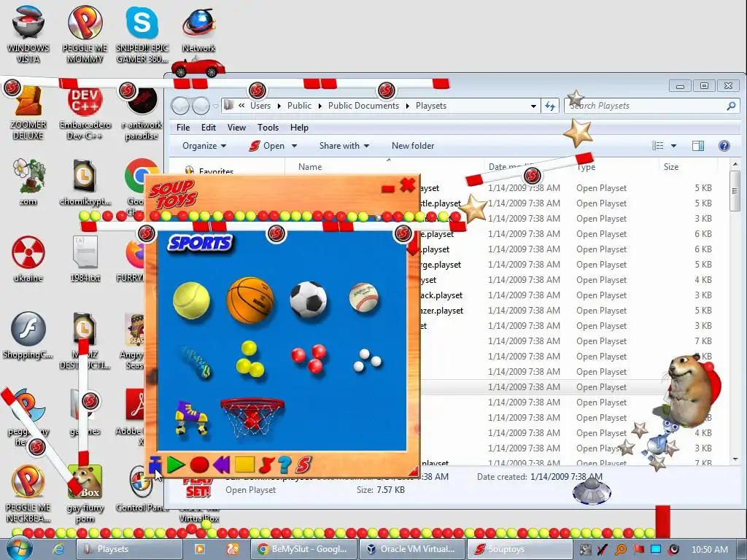747x560 pixels.
Task: Select the azer.playset file row
Action: [x=567, y=311]
